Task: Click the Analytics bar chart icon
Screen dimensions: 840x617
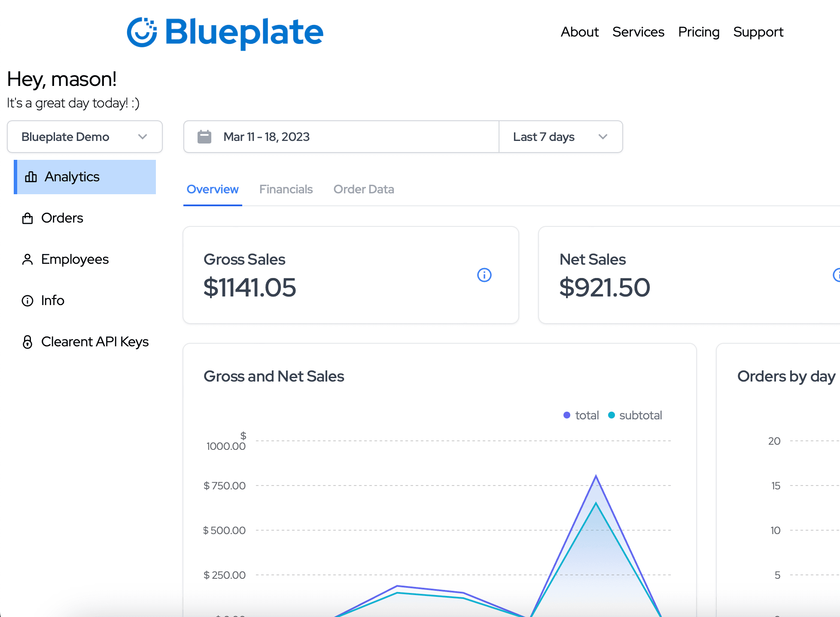Action: [31, 177]
